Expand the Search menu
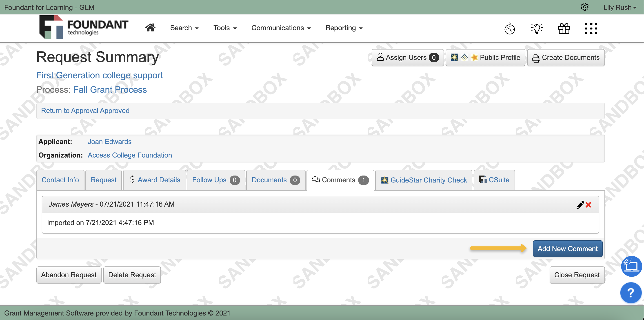 tap(184, 28)
